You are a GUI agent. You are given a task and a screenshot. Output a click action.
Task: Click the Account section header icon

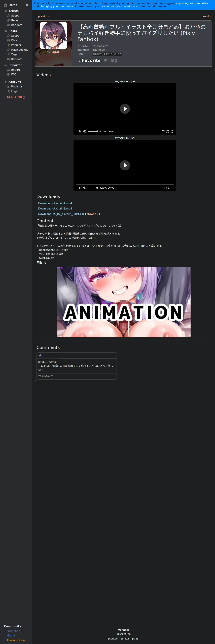pyautogui.click(x=6, y=82)
